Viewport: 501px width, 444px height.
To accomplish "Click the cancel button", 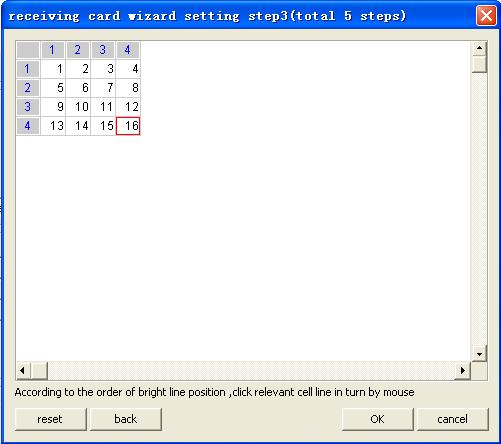I will pyautogui.click(x=452, y=419).
